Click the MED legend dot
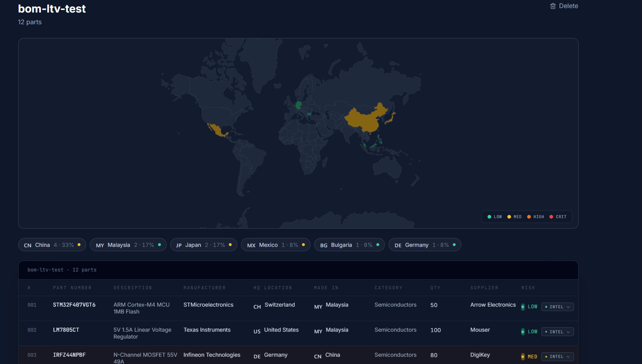The width and height of the screenshot is (642, 364). pyautogui.click(x=509, y=217)
